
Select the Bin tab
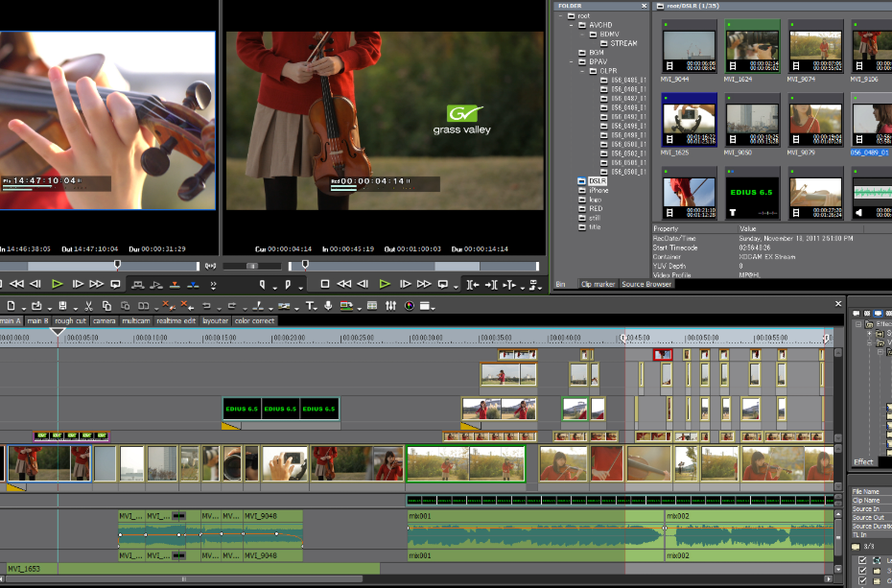point(560,284)
